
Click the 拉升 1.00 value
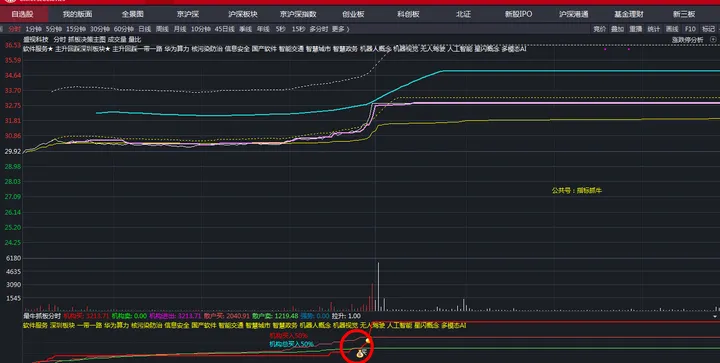tap(346, 316)
